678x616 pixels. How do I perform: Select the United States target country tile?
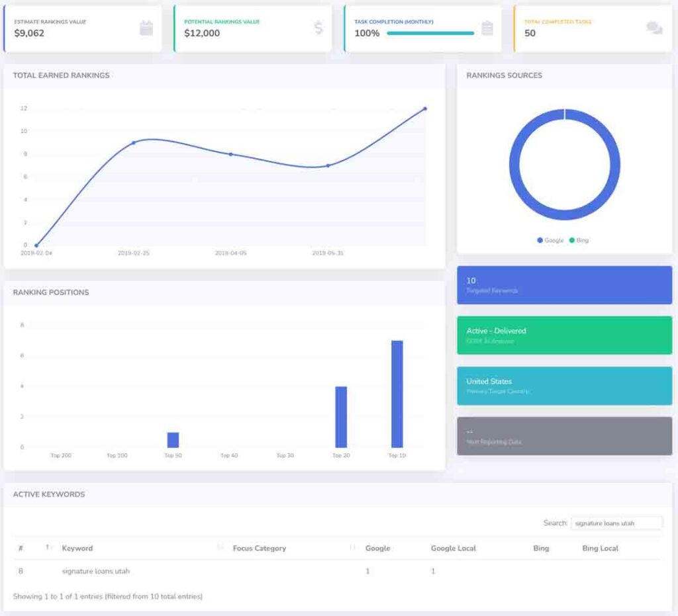(x=564, y=386)
